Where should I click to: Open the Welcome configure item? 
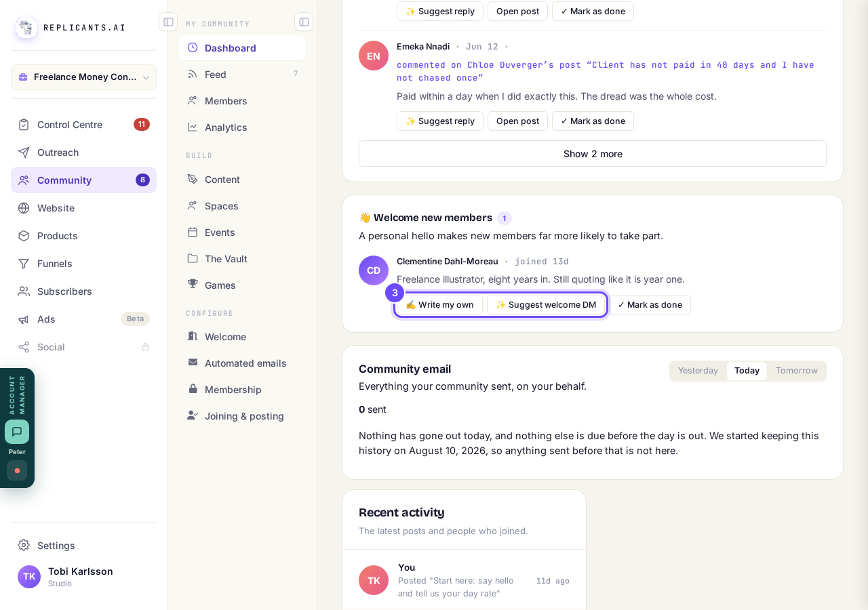(x=242, y=337)
